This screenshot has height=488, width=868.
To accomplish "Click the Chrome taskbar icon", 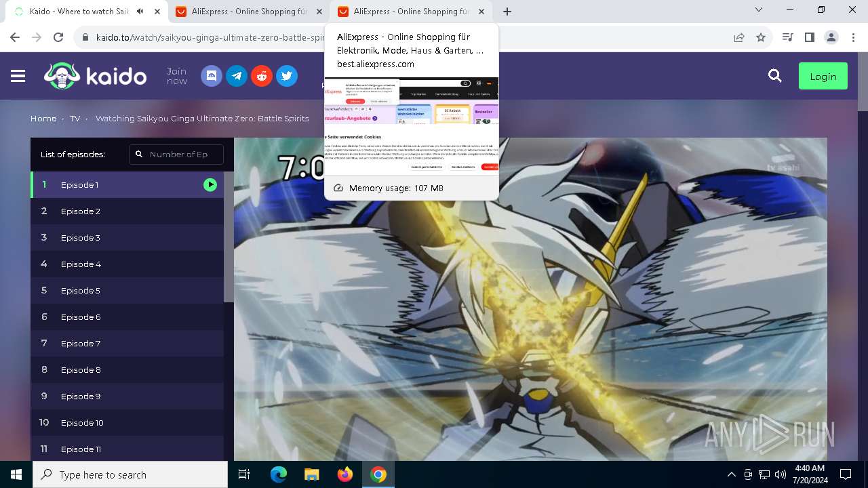I will pos(378,474).
